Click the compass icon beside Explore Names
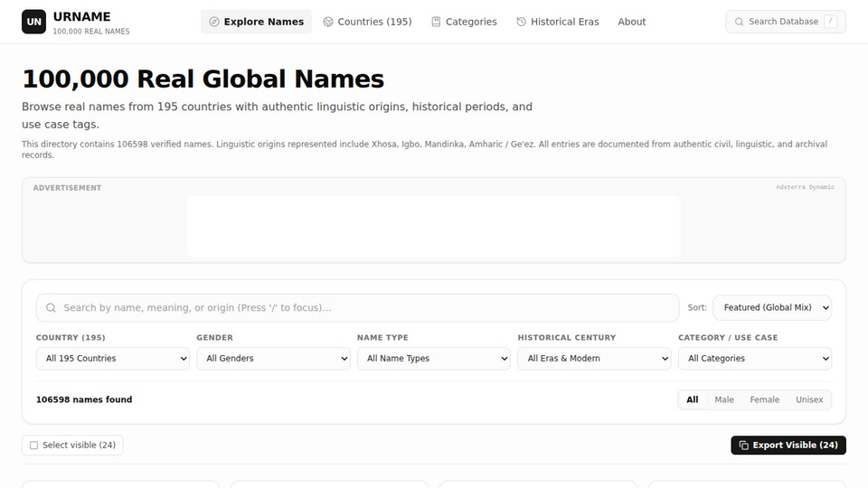Screen dimensions: 868x488 tap(214, 22)
